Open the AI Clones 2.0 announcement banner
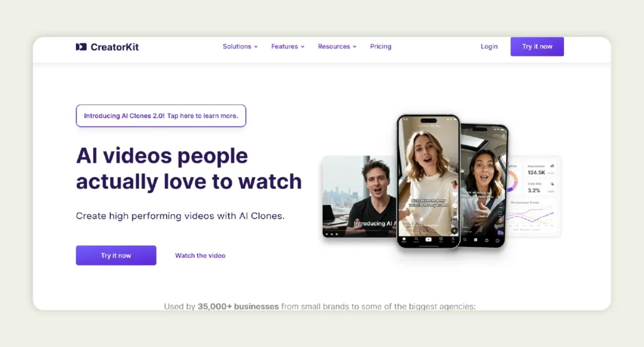 pos(161,116)
